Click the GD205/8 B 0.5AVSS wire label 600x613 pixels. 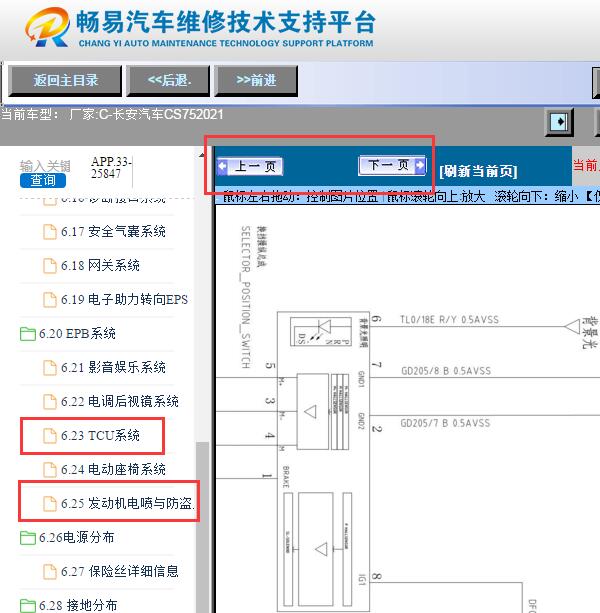pyautogui.click(x=446, y=371)
